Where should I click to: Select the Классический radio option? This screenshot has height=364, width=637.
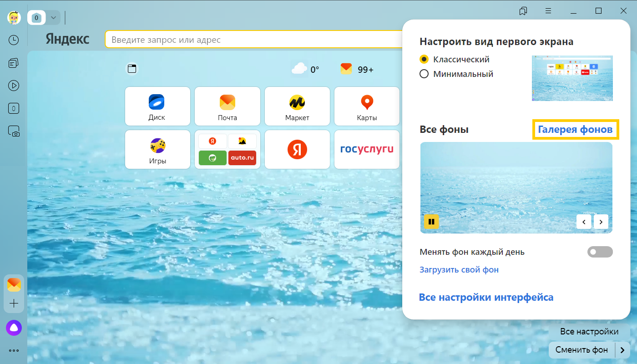(x=424, y=59)
